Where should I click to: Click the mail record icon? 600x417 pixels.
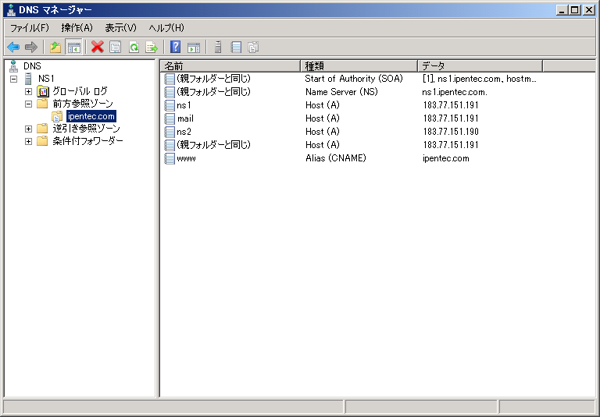(169, 119)
